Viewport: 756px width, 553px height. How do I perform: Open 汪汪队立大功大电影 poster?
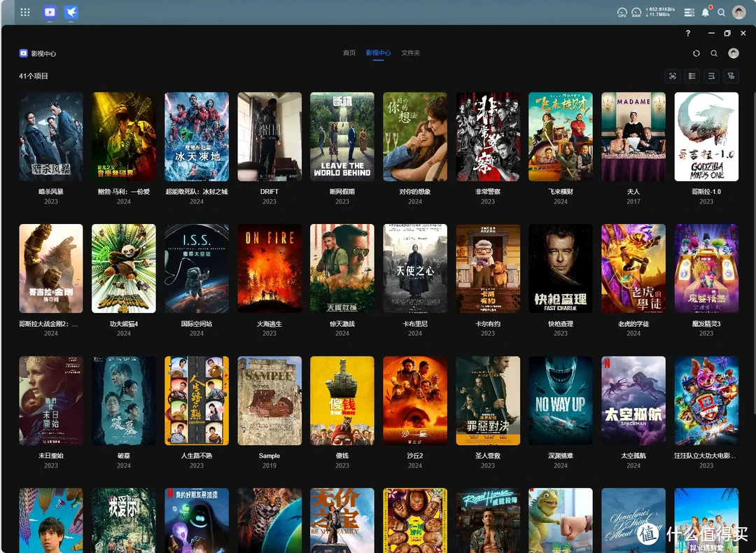point(706,400)
